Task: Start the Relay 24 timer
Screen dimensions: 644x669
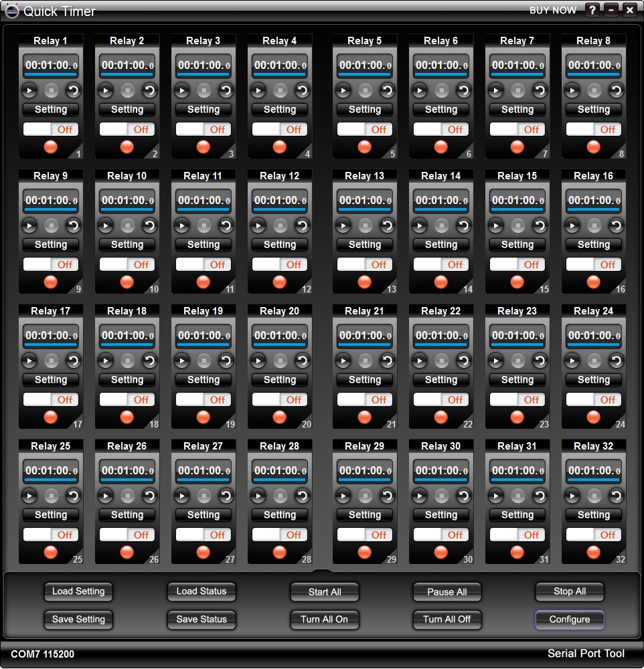Action: point(572,361)
